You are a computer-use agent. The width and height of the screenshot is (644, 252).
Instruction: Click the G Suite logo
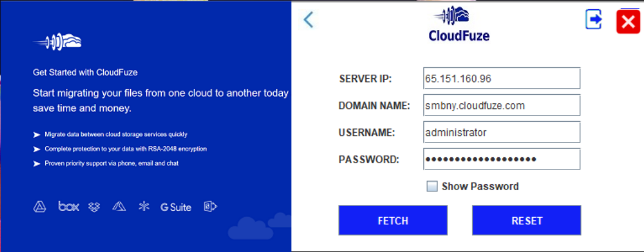pos(176,207)
